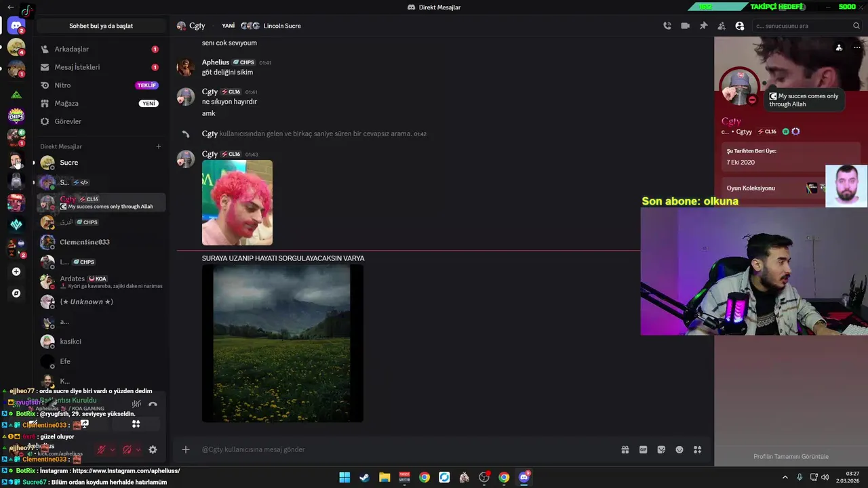Click the message input for Cgty
Viewport: 868px width, 488px height.
click(407, 449)
